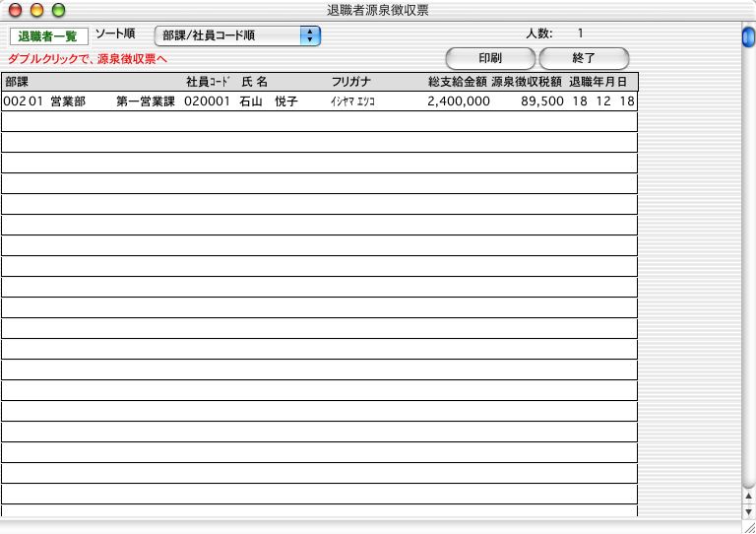
Task: Click the フリガナ column header
Action: 350,82
